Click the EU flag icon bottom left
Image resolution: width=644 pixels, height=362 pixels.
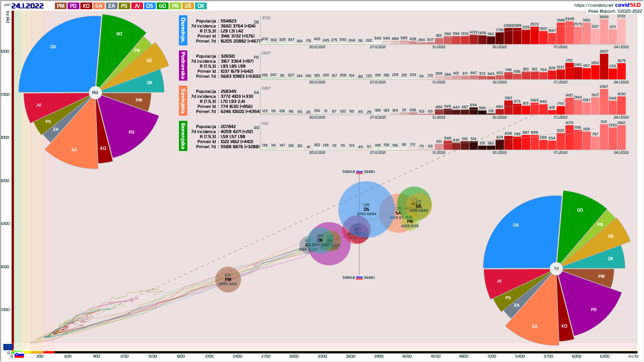(x=8, y=347)
